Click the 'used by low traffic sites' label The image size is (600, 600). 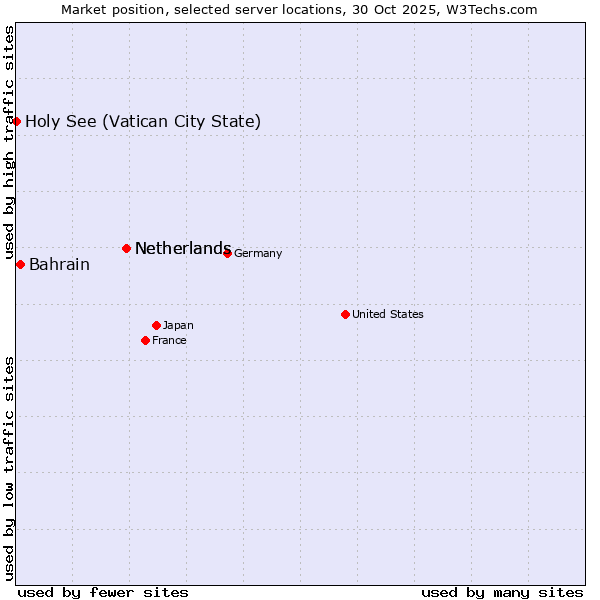pyautogui.click(x=9, y=468)
